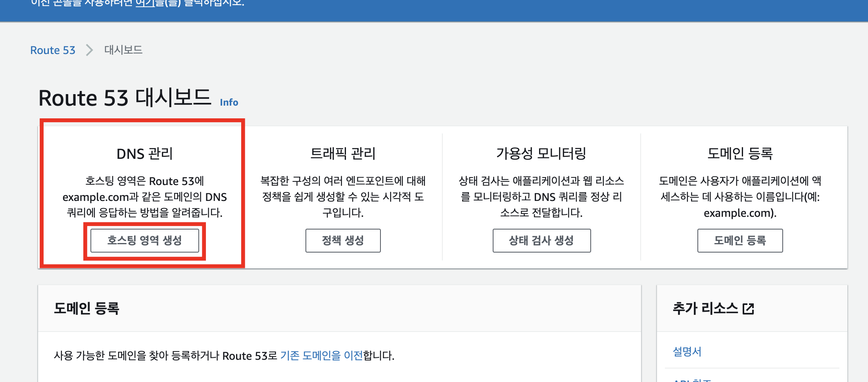The height and width of the screenshot is (382, 868).
Task: Click the 상태 검사 생성 button
Action: [x=542, y=241]
